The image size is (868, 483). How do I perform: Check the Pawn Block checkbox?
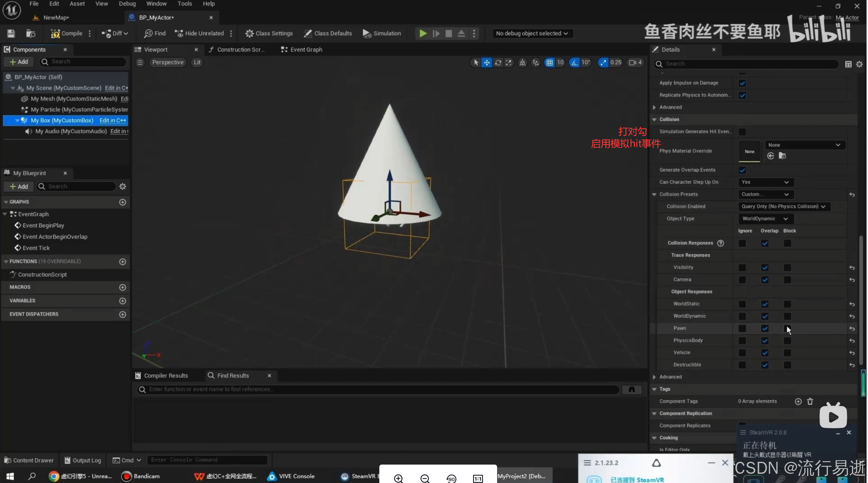point(787,329)
